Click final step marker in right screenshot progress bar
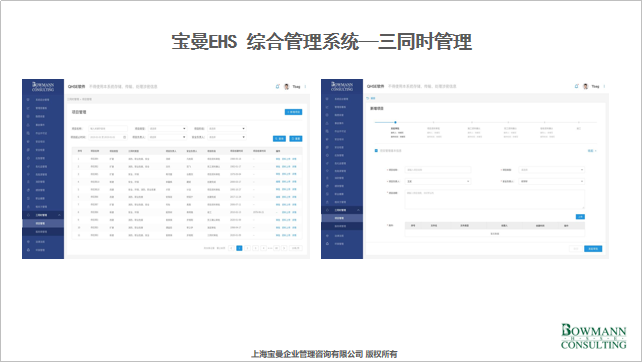 click(579, 122)
